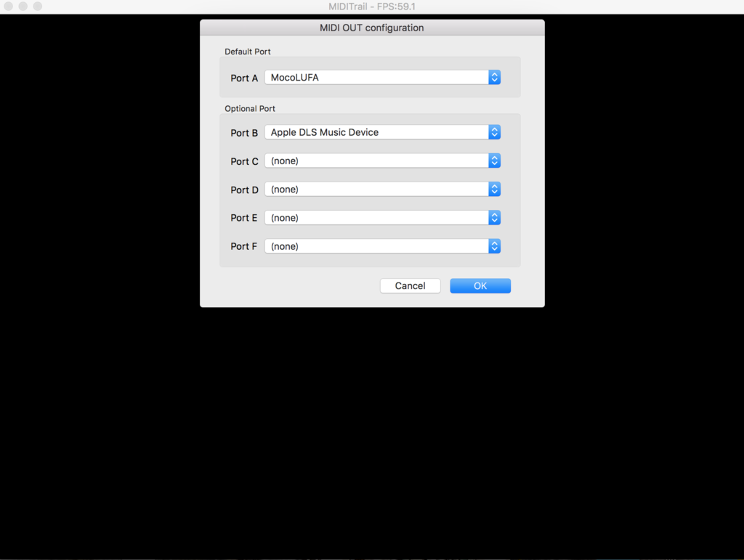Open the Port B device dropdown
The width and height of the screenshot is (744, 560).
(x=382, y=132)
